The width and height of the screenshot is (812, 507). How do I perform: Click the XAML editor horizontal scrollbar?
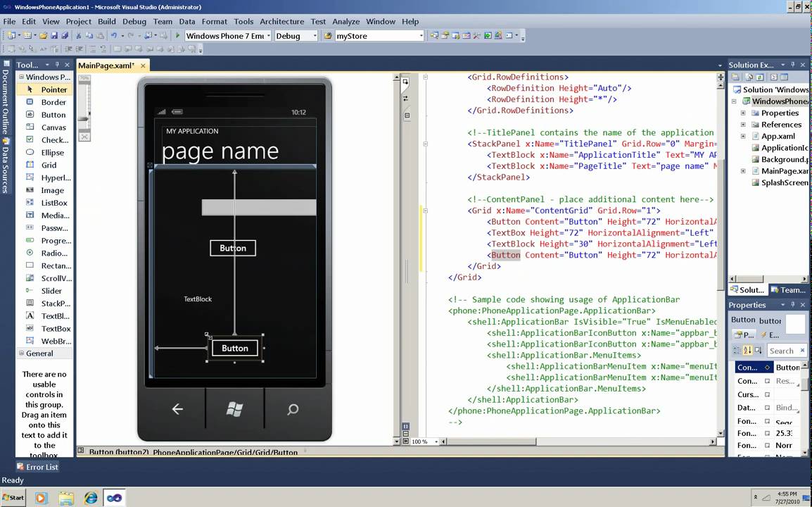pos(578,442)
